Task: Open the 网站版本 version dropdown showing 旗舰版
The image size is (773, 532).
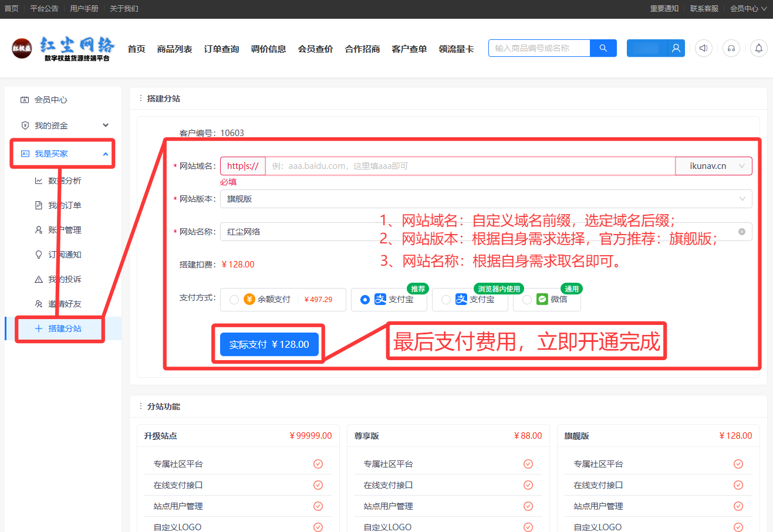Action: [486, 198]
